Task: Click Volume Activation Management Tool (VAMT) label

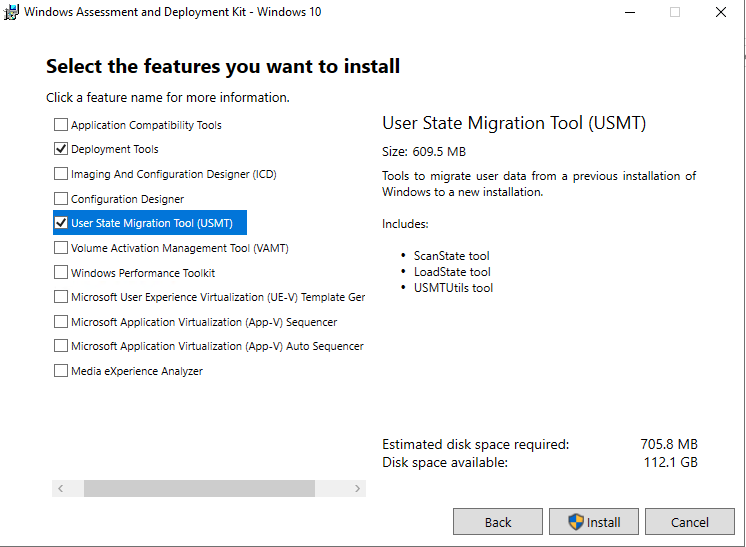Action: [180, 248]
